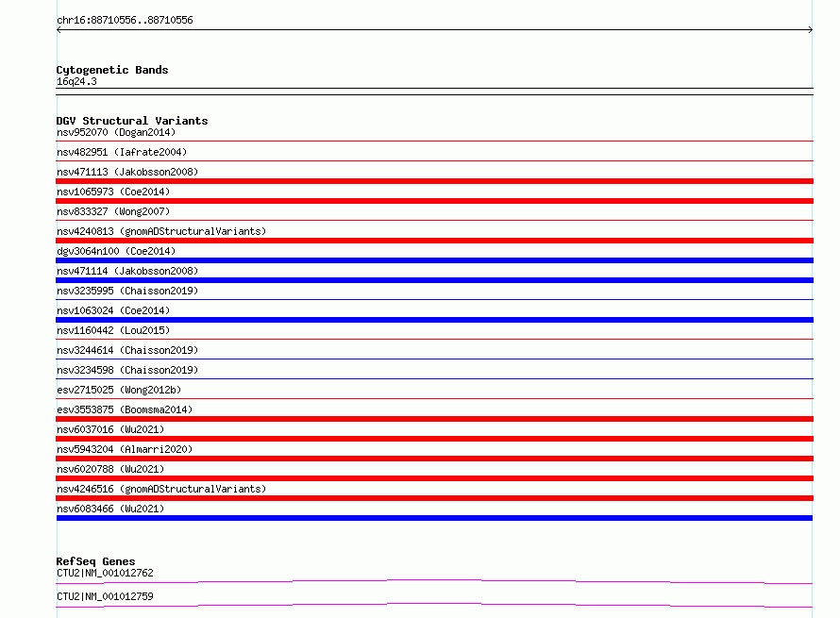The width and height of the screenshot is (840, 618).
Task: Open gene CTU2|NM_001012759
Action: click(x=105, y=596)
